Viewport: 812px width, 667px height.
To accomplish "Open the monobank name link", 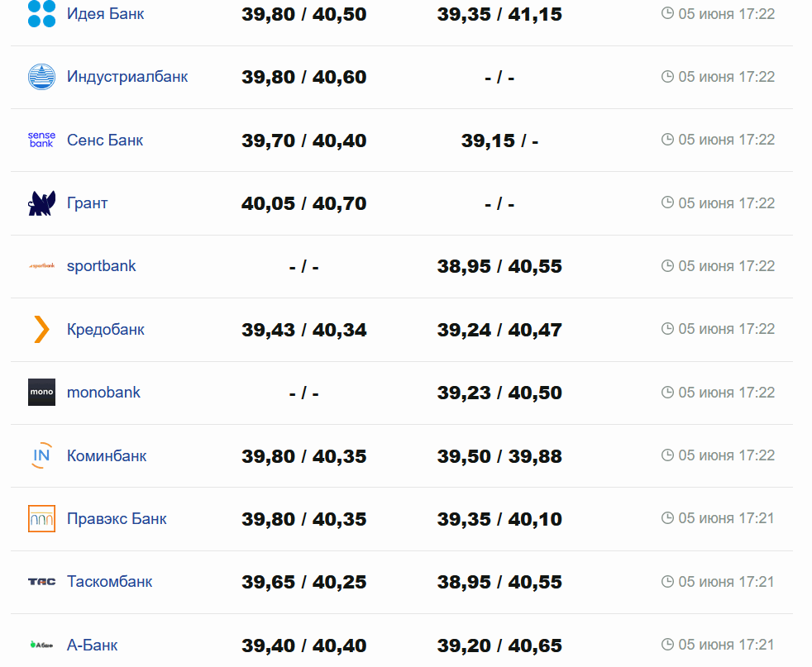I will (103, 393).
